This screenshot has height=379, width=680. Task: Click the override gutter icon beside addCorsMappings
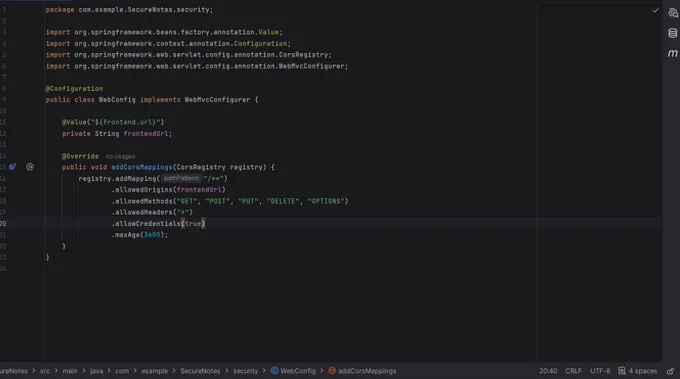12,167
